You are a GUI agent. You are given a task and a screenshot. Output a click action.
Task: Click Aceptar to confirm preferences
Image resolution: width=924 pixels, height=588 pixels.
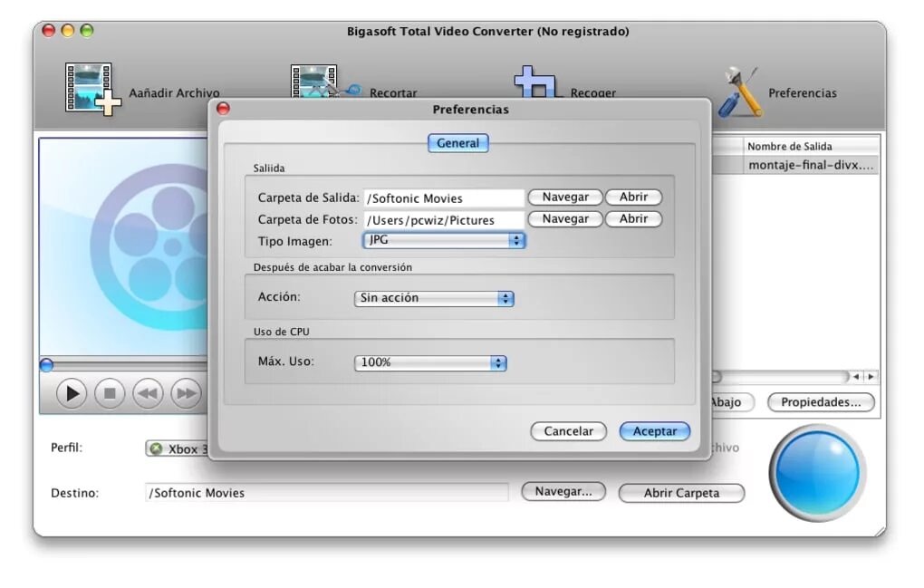[x=654, y=431]
